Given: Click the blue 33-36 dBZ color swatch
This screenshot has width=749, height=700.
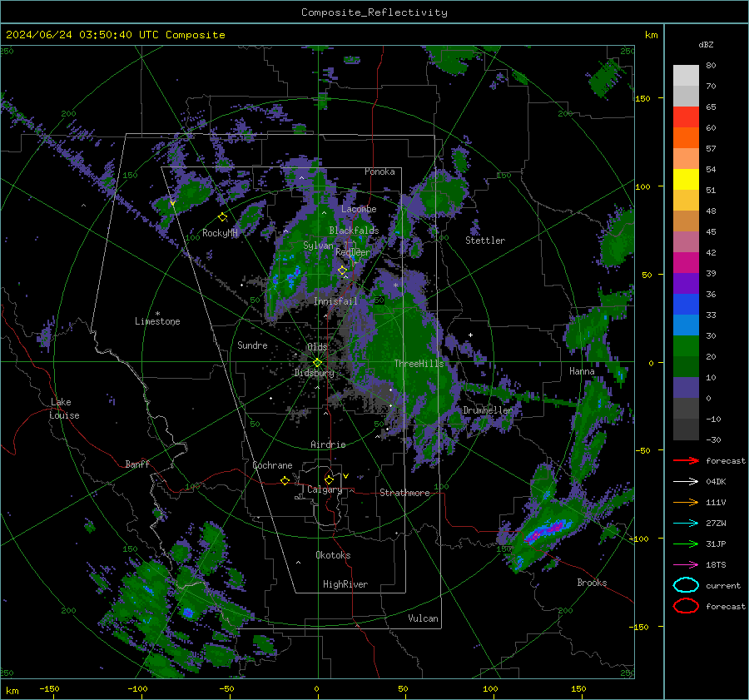Looking at the screenshot, I should point(686,304).
